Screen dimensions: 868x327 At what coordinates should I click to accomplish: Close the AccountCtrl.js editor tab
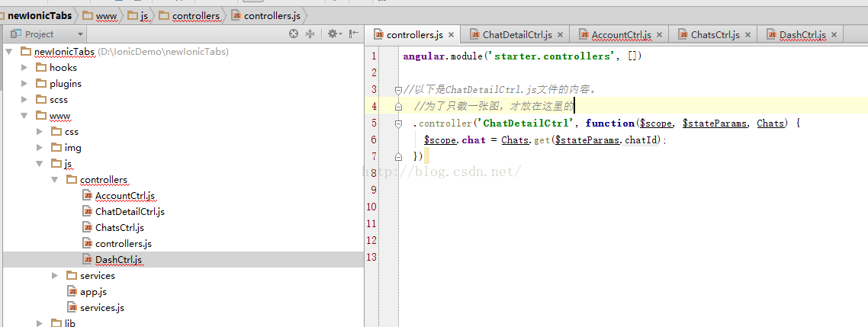[x=659, y=35]
